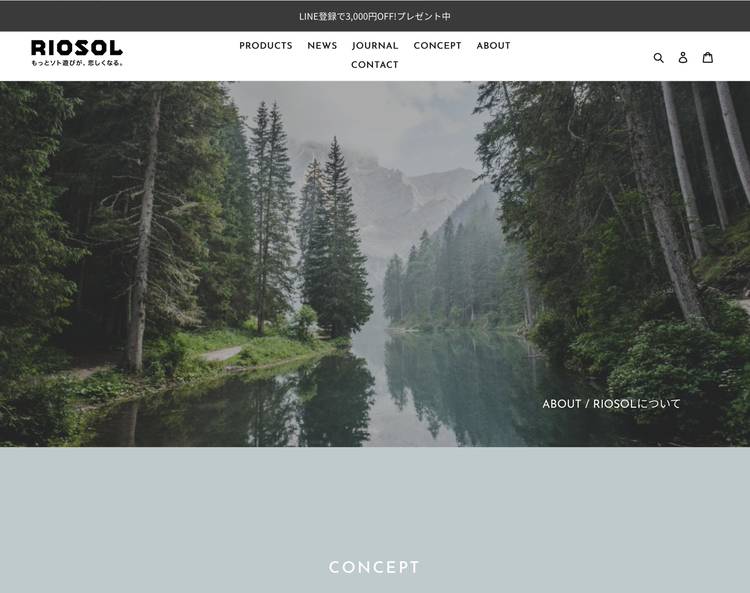Click the account login icon

point(683,57)
